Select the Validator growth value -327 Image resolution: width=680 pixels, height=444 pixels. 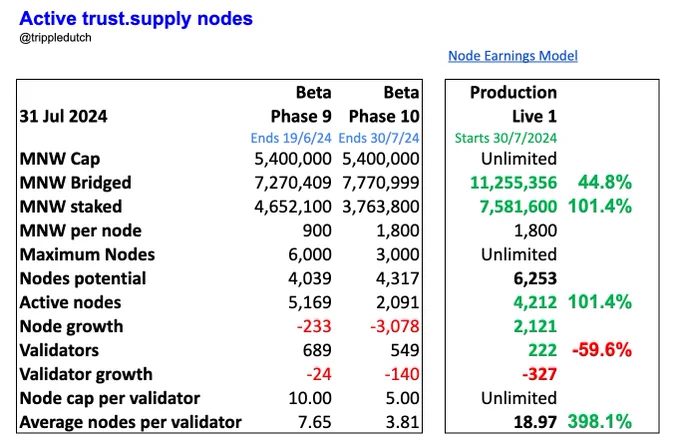click(539, 374)
